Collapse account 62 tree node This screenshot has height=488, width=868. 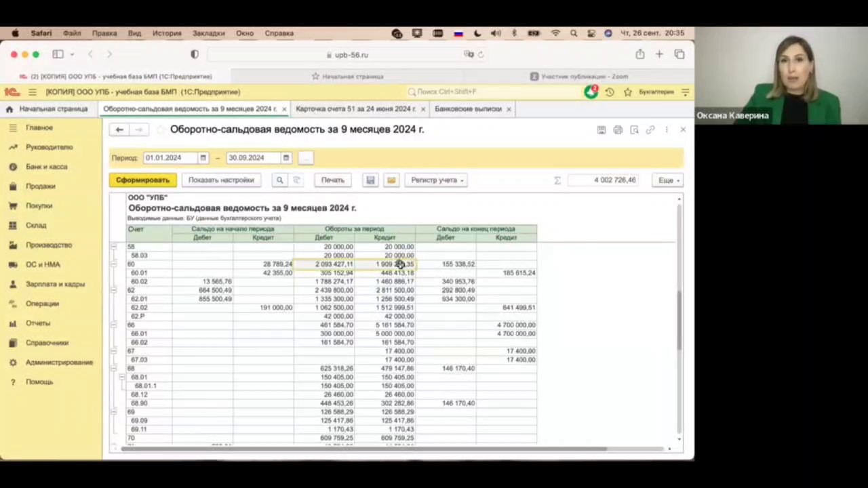tap(113, 290)
